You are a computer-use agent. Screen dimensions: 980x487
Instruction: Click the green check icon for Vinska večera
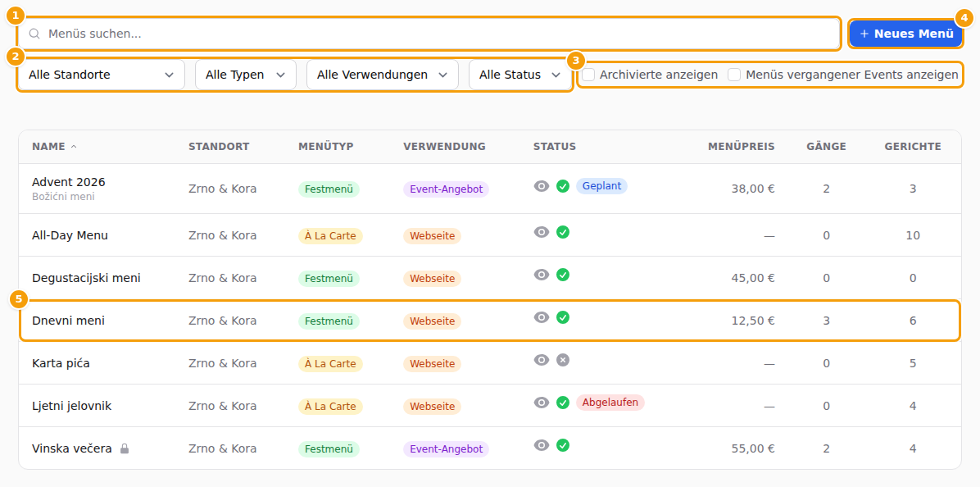(563, 444)
